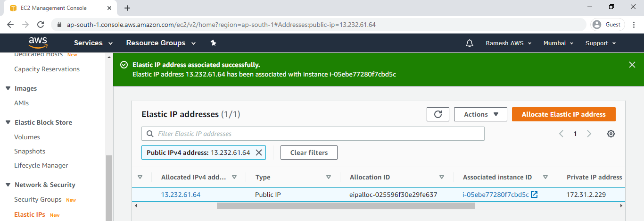This screenshot has width=644, height=221.
Task: Open Chrome's three-dot menu
Action: (634, 25)
